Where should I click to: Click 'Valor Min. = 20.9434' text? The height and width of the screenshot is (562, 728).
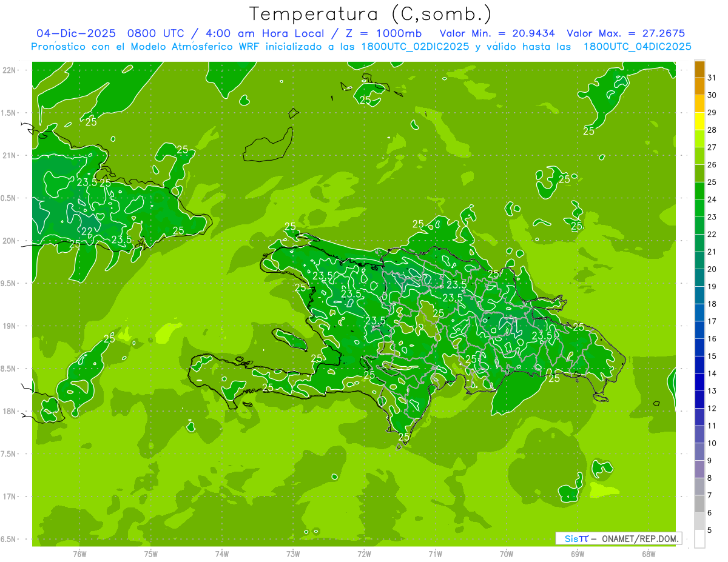point(497,33)
